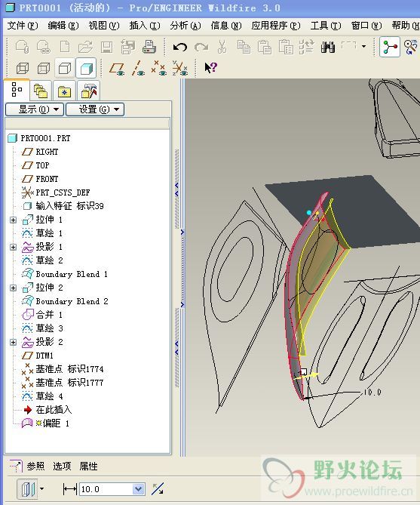Open the 参照 dashboard panel
Viewport: 420px width, 505px height.
pyautogui.click(x=35, y=466)
